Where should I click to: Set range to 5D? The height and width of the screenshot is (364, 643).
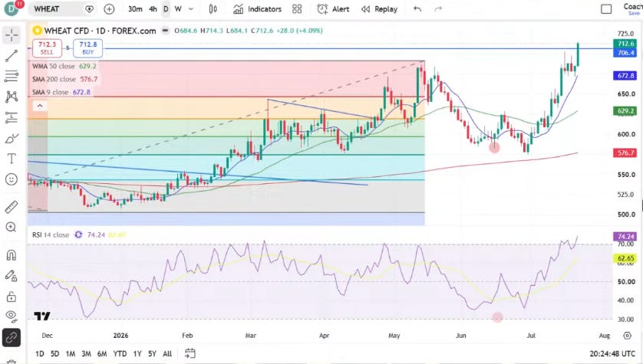tap(55, 354)
